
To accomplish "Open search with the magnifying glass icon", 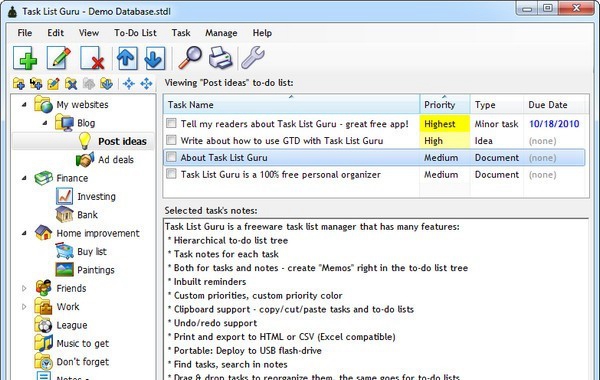I will pyautogui.click(x=190, y=58).
